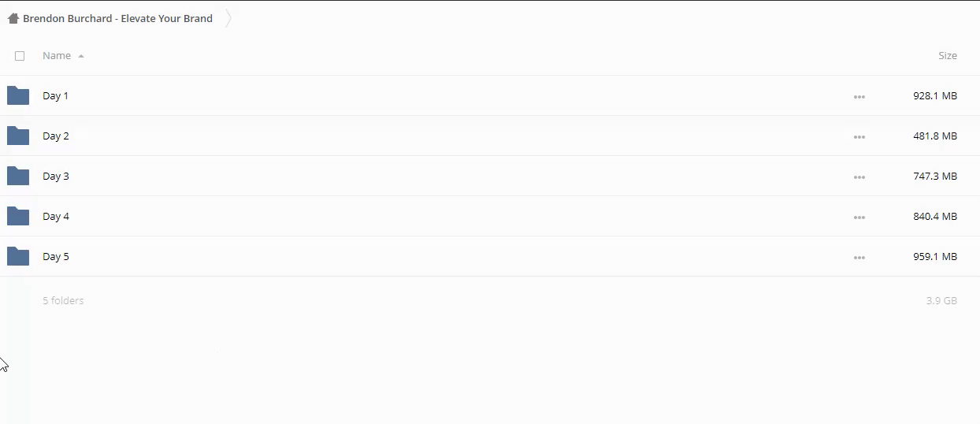Click the Day 3 folder icon
The height and width of the screenshot is (424, 980).
pos(18,176)
